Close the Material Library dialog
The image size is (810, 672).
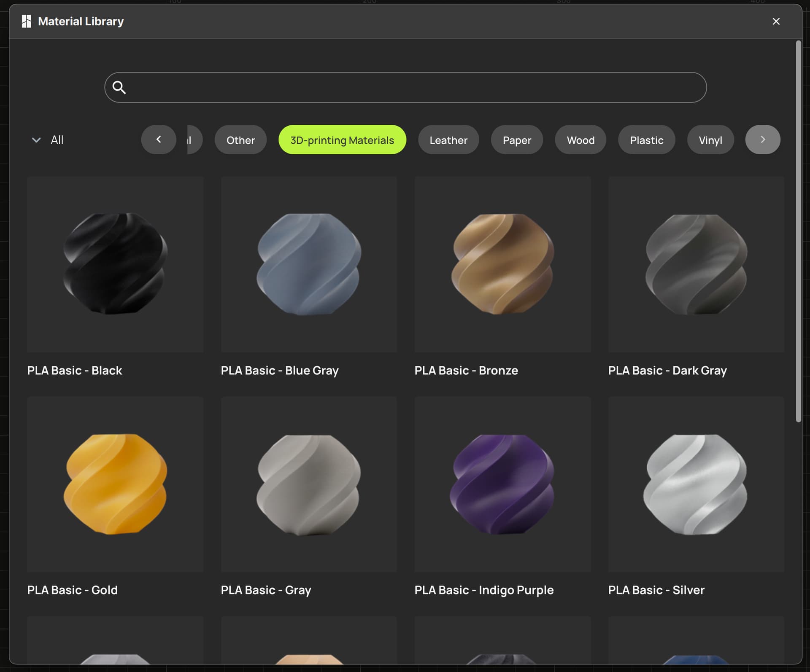coord(776,22)
